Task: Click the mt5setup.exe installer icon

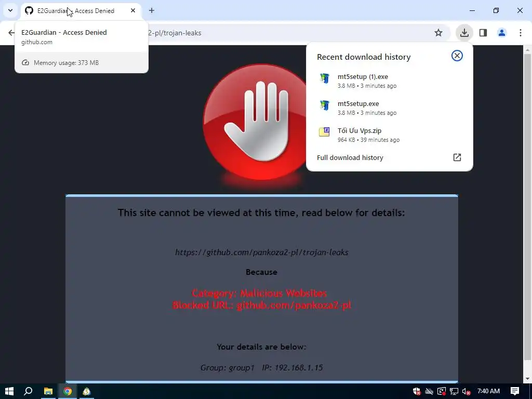Action: pos(324,105)
